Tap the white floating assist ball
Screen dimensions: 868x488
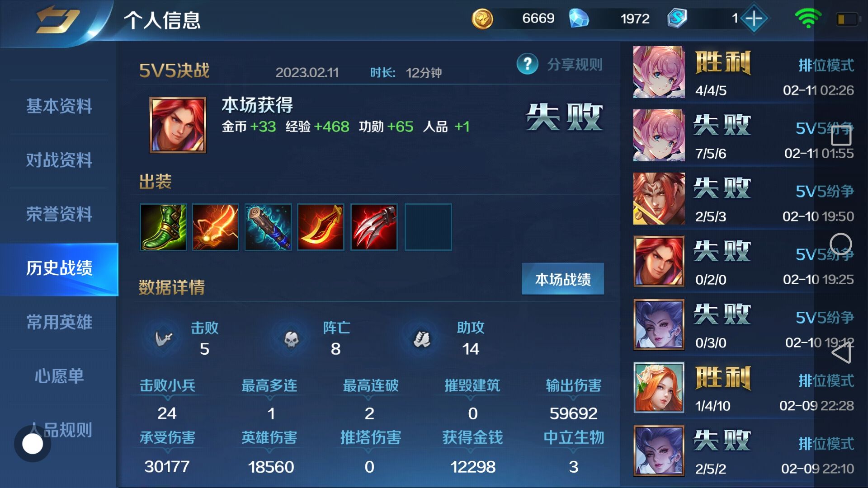tap(33, 444)
